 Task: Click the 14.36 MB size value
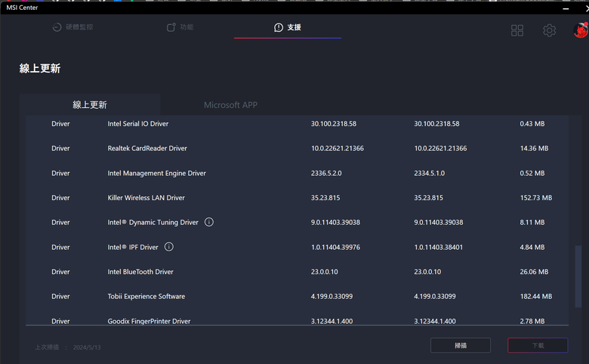534,148
